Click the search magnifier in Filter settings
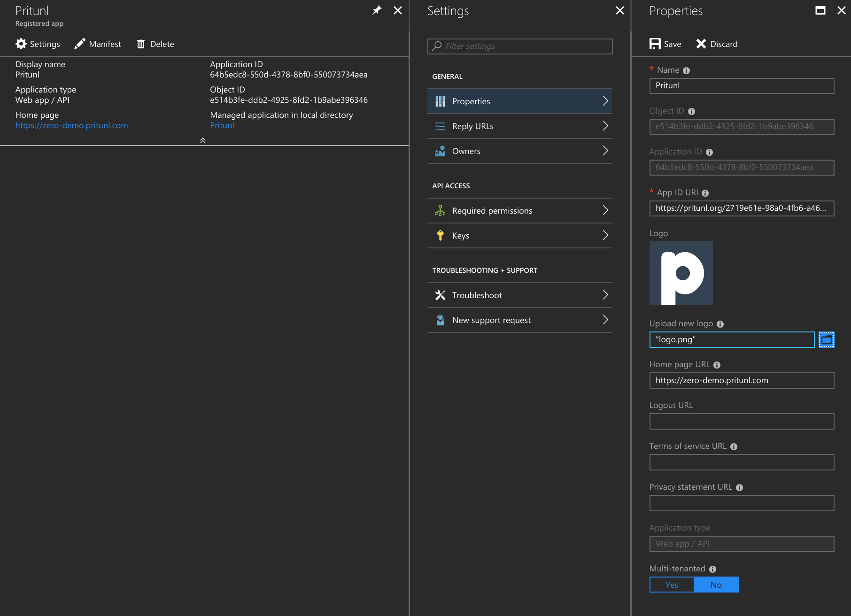 (x=437, y=46)
